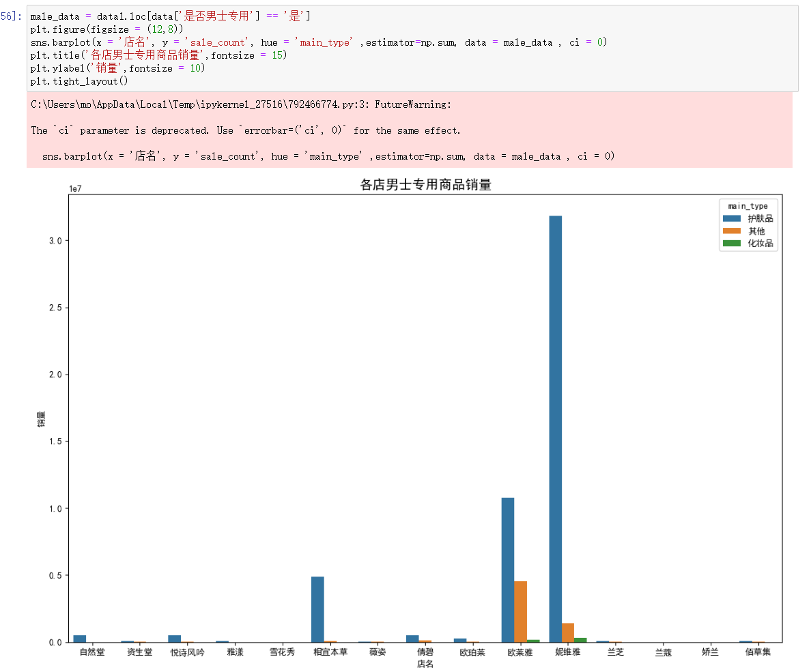Click the x-axis label 娇兰
Viewport: 811px width, 672px height.
(x=711, y=652)
